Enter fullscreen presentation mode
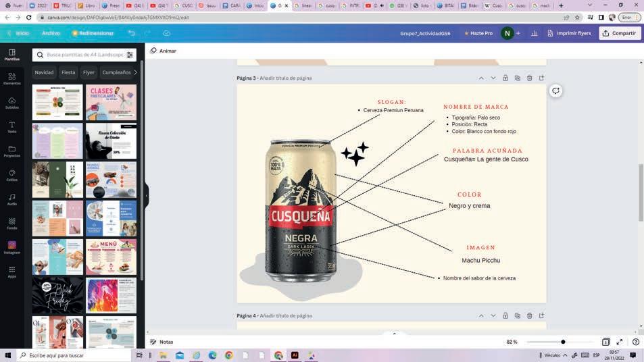The width and height of the screenshot is (644, 362). [620, 342]
